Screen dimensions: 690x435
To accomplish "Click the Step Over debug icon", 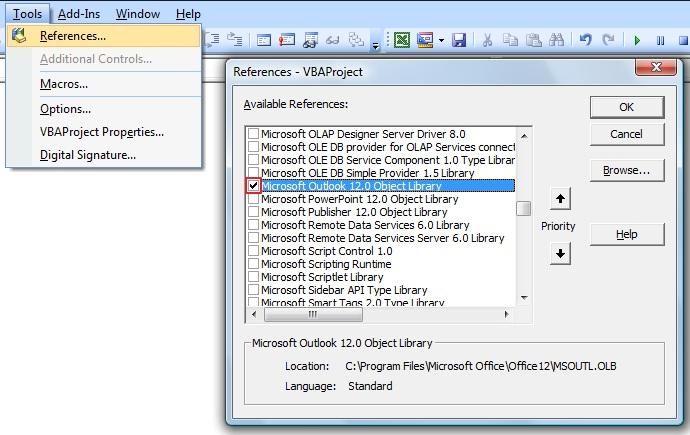I will point(213,40).
